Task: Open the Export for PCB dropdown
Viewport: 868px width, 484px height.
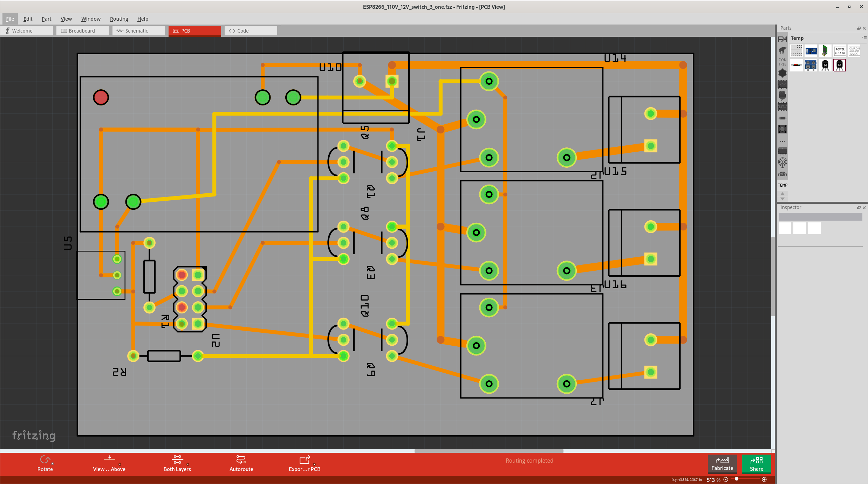Action: tap(314, 464)
